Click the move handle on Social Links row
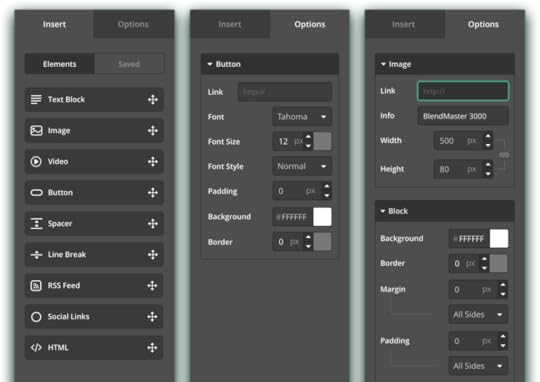 tap(152, 317)
